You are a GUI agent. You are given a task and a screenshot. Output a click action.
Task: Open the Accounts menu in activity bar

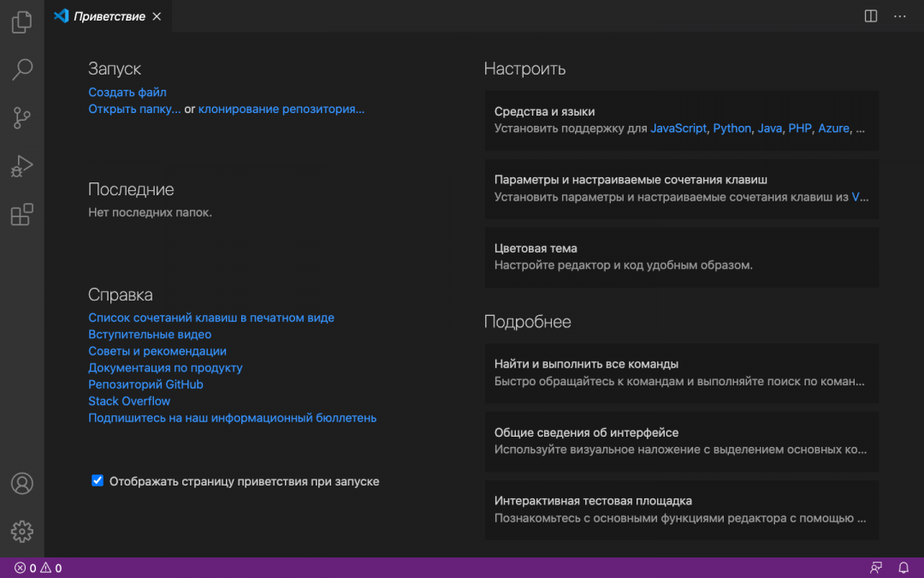pos(21,483)
